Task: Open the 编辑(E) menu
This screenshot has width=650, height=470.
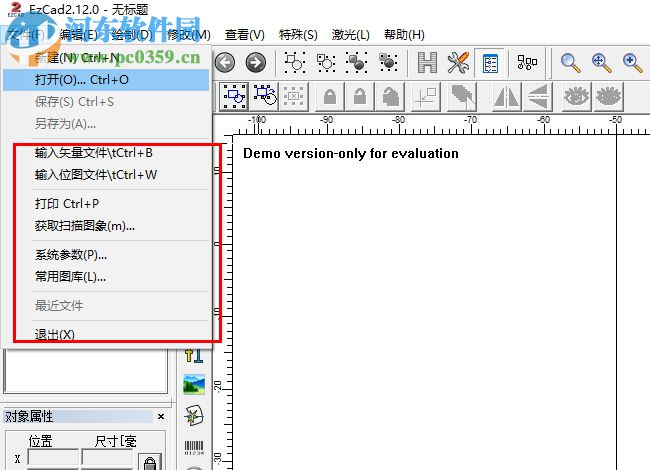Action: pyautogui.click(x=78, y=35)
